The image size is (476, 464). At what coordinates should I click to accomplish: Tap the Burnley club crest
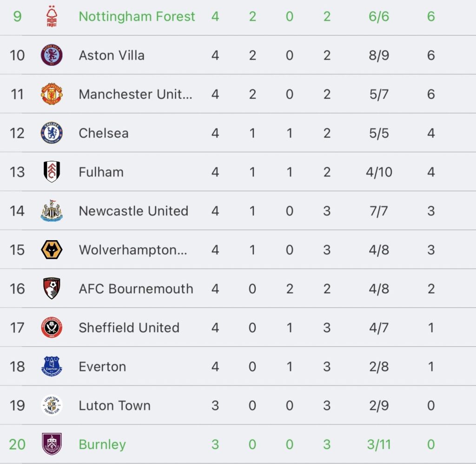(x=52, y=444)
